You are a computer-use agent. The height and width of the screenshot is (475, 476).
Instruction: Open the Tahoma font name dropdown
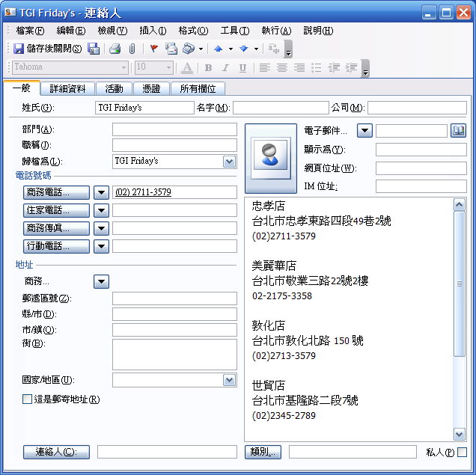[x=123, y=67]
